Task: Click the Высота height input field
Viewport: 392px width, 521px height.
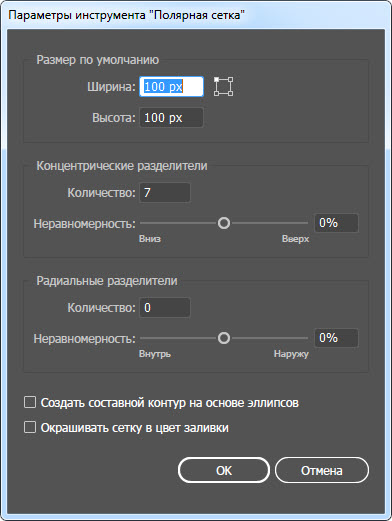Action: (171, 118)
